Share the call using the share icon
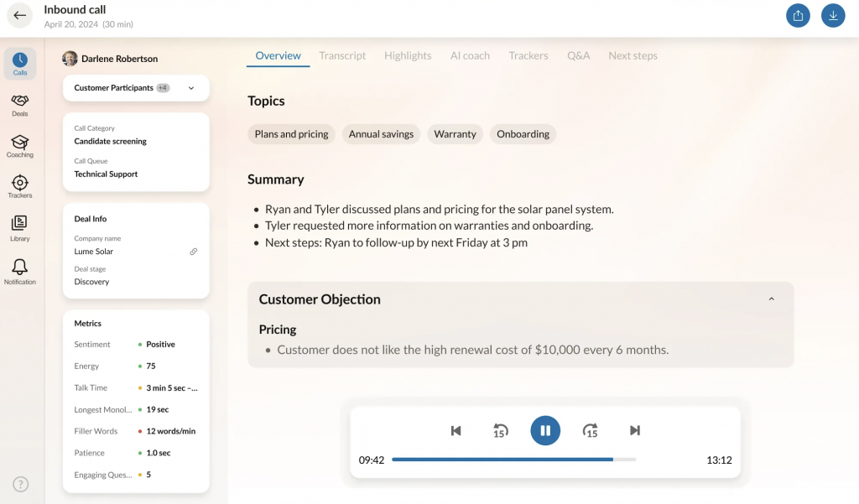This screenshot has width=859, height=504. [x=798, y=15]
